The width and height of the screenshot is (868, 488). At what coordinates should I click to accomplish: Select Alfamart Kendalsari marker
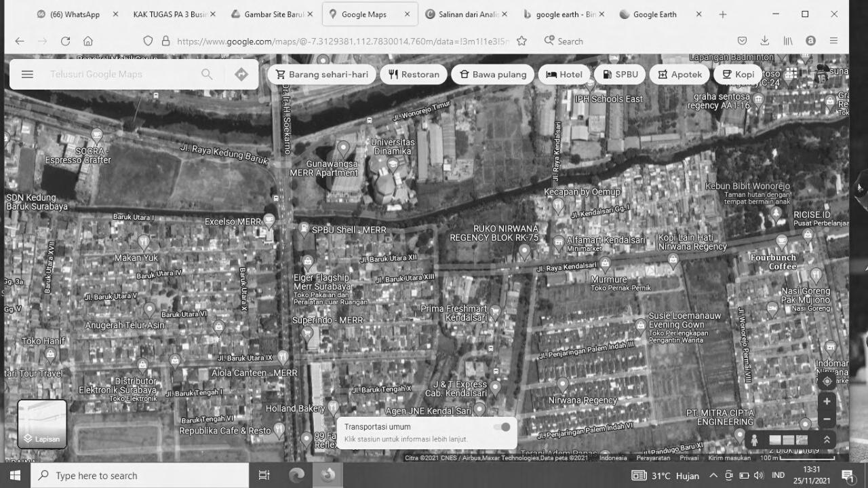click(558, 242)
